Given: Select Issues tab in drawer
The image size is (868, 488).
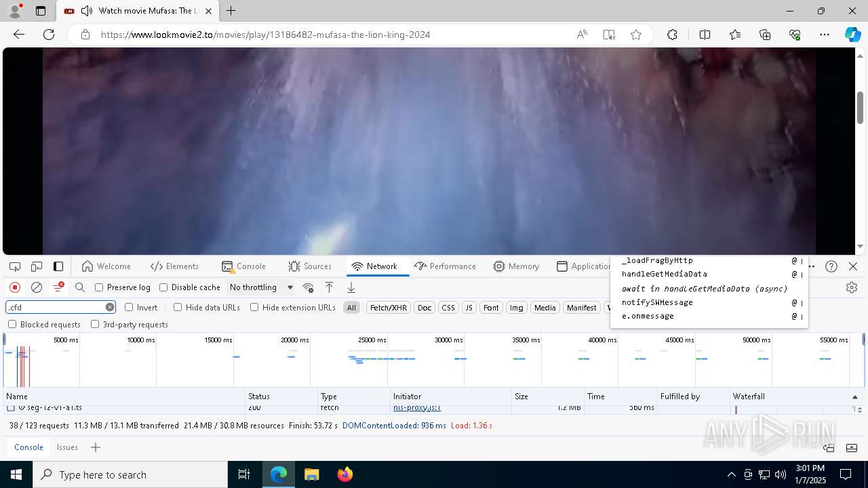Looking at the screenshot, I should (x=67, y=447).
